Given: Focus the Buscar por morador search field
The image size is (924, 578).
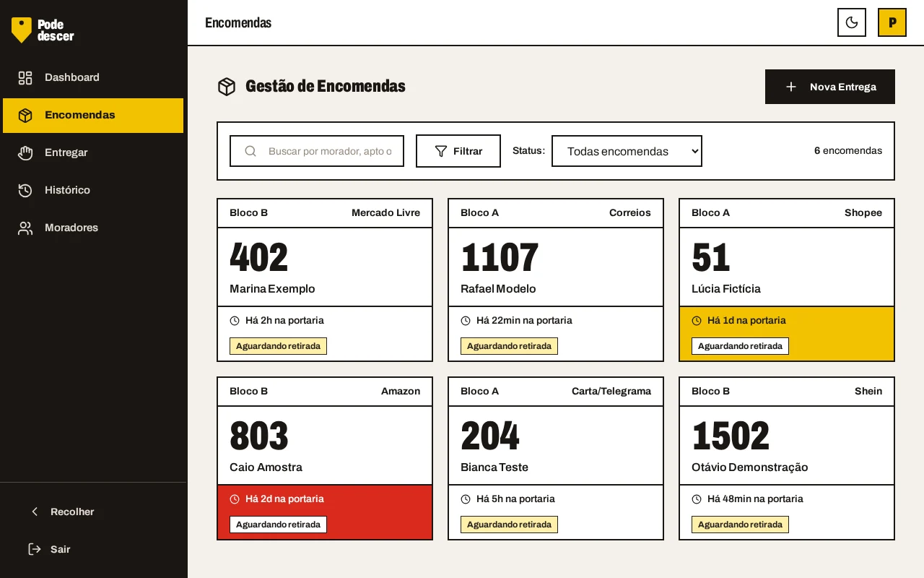Looking at the screenshot, I should 317,151.
